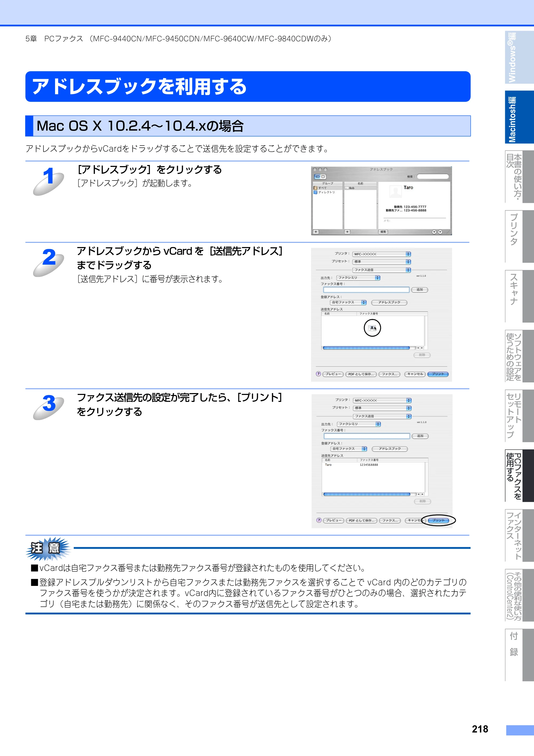Open the Macintosh編 side tab
534x756 pixels.
519,117
